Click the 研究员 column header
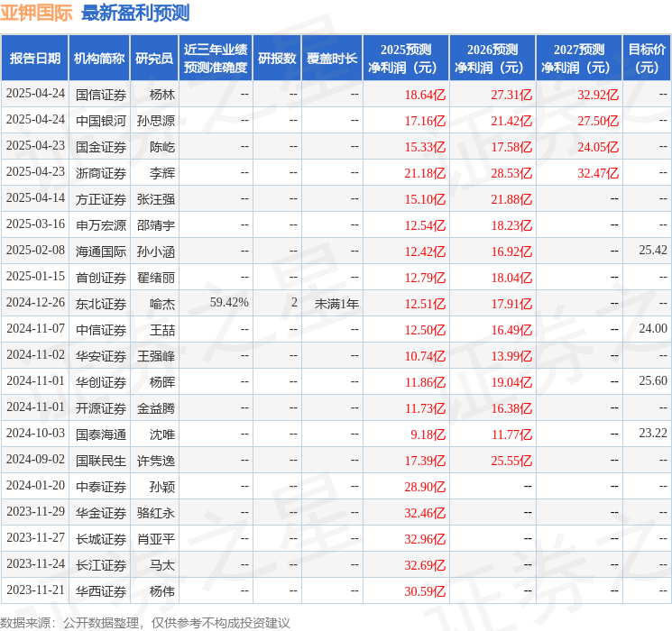Screen dimensions: 672x631 154,59
